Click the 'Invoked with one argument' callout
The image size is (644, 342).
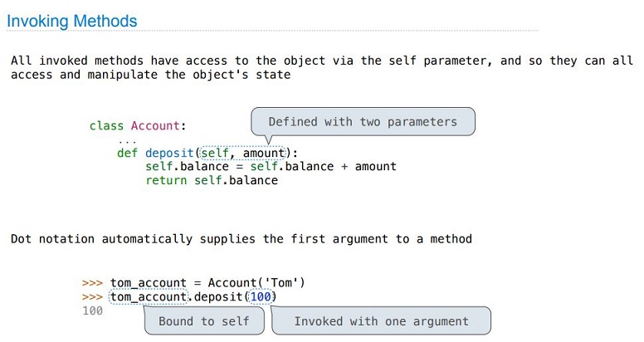pyautogui.click(x=381, y=321)
